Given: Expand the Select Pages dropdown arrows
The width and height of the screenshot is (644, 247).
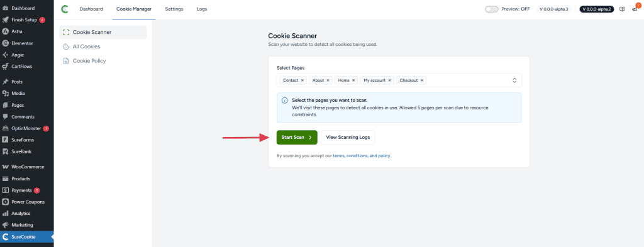Looking at the screenshot, I should [x=514, y=80].
